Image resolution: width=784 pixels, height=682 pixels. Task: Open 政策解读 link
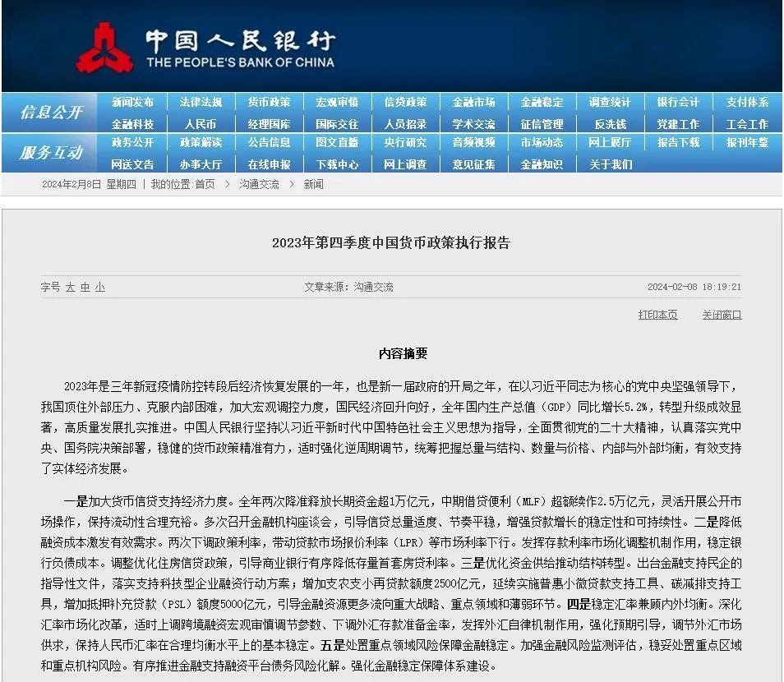tap(201, 142)
